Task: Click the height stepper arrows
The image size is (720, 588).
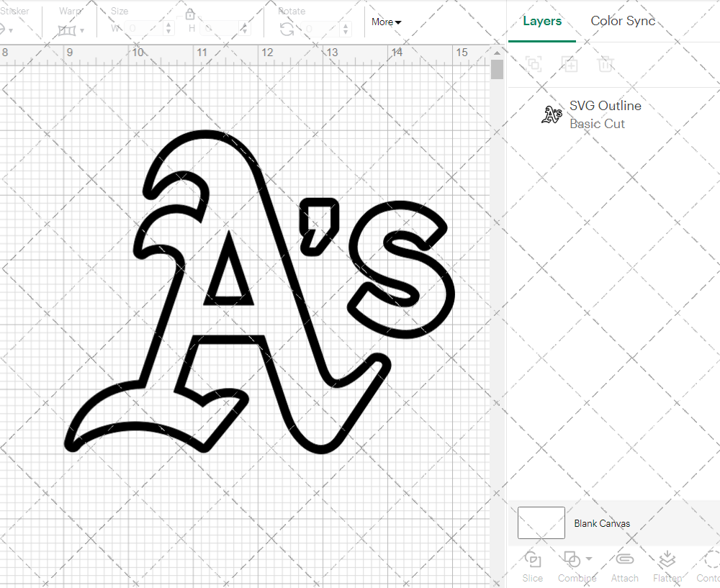Action: [x=245, y=29]
